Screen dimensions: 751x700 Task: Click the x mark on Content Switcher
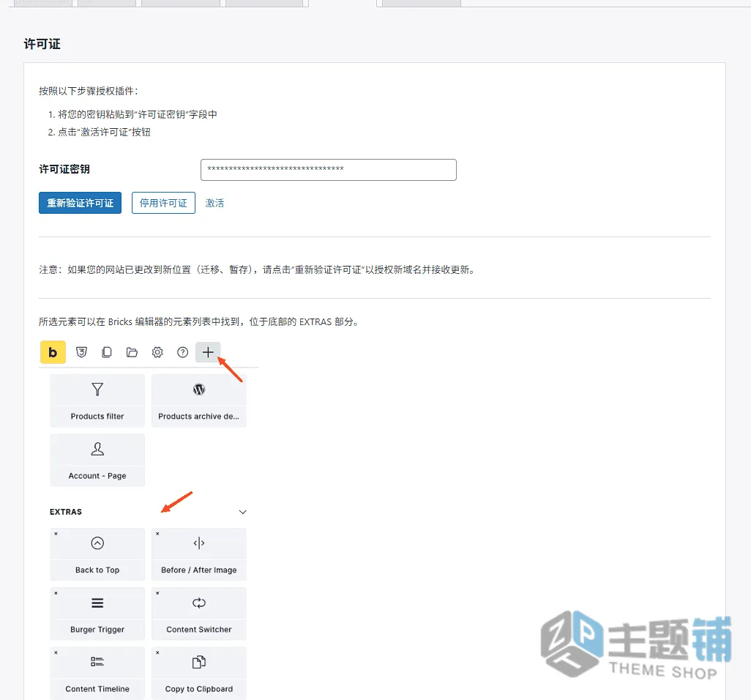coord(157,593)
